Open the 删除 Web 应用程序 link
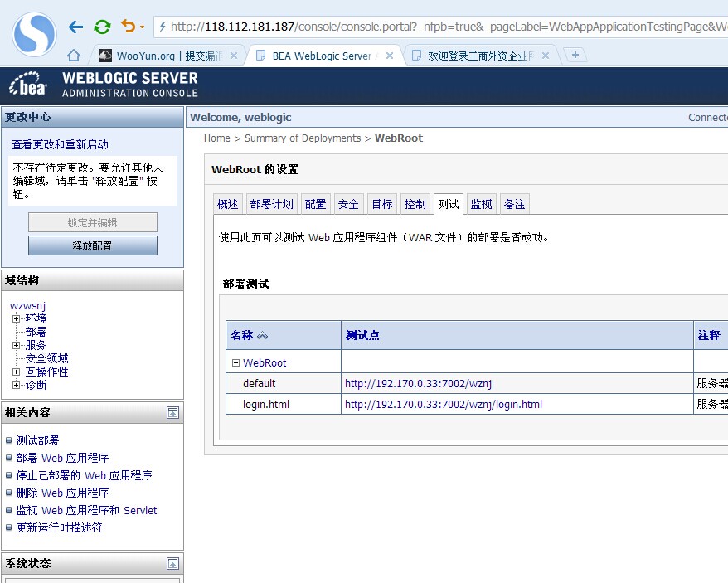 point(63,493)
